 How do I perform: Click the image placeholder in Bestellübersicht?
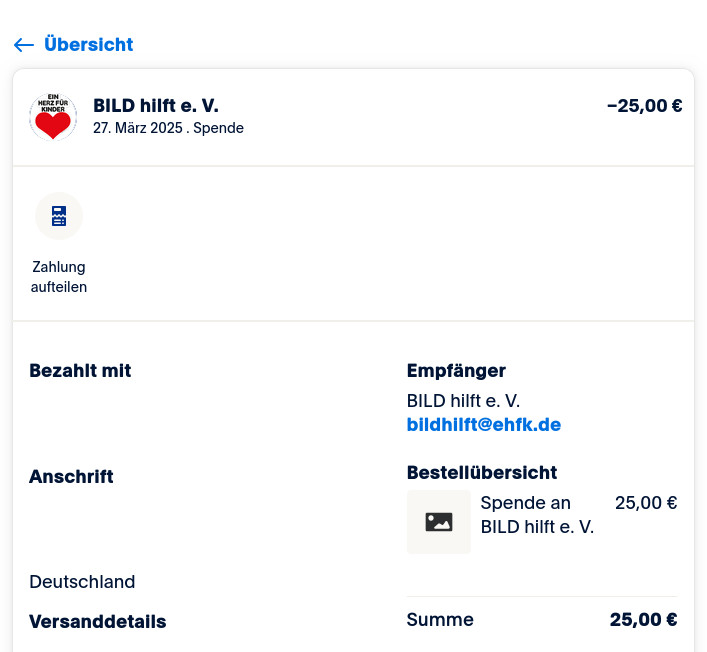(438, 522)
